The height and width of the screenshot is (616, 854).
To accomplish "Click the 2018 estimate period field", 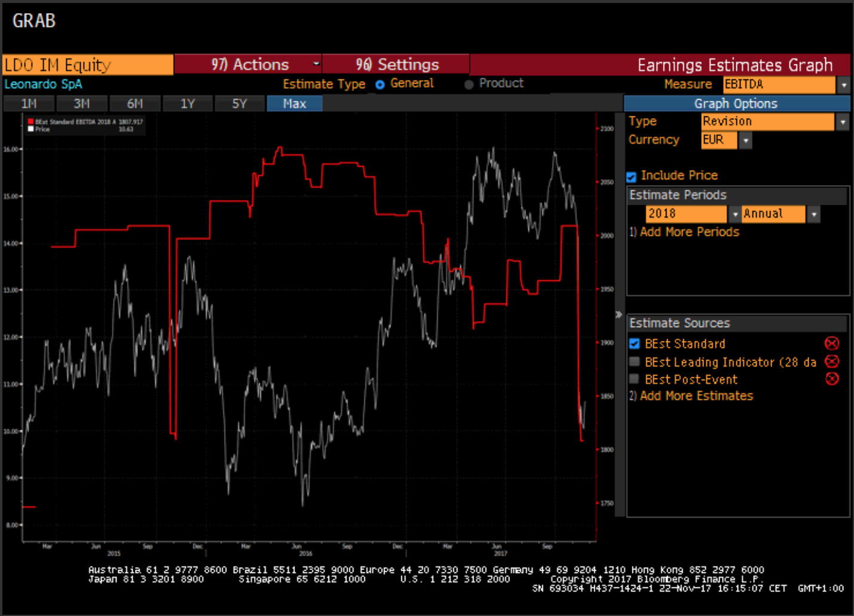I will point(687,214).
